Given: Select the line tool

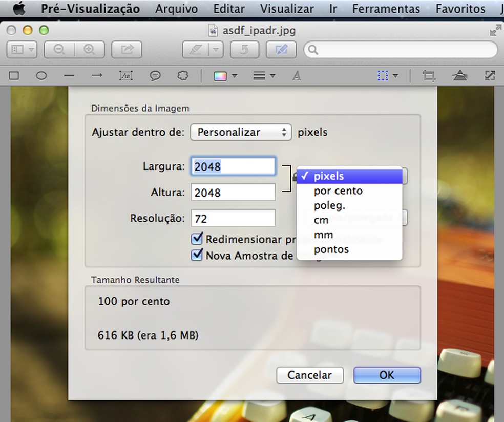Looking at the screenshot, I should click(x=69, y=76).
